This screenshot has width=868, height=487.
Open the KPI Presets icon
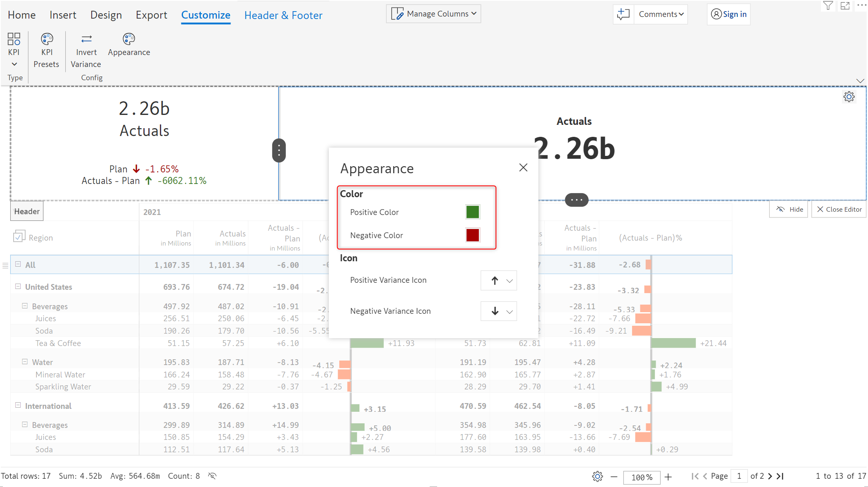click(47, 39)
